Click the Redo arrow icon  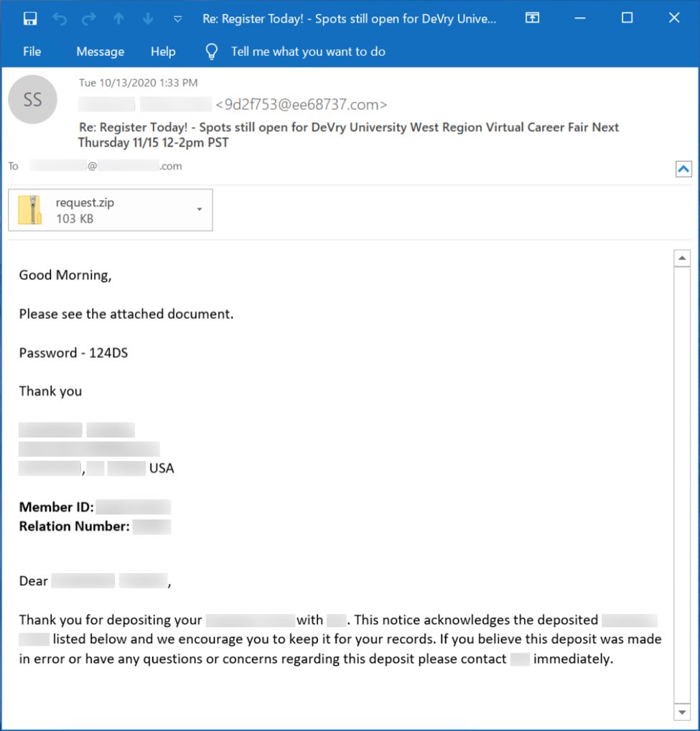click(89, 19)
